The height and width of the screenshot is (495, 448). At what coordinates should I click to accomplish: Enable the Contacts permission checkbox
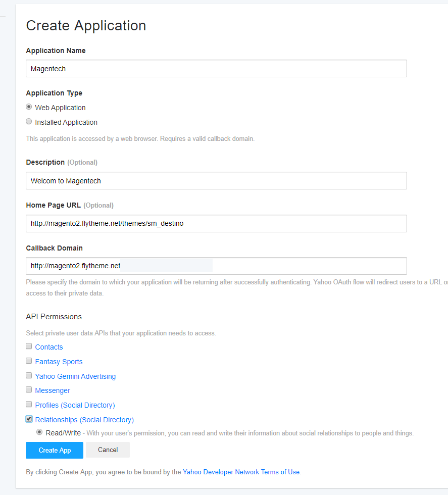(x=29, y=346)
